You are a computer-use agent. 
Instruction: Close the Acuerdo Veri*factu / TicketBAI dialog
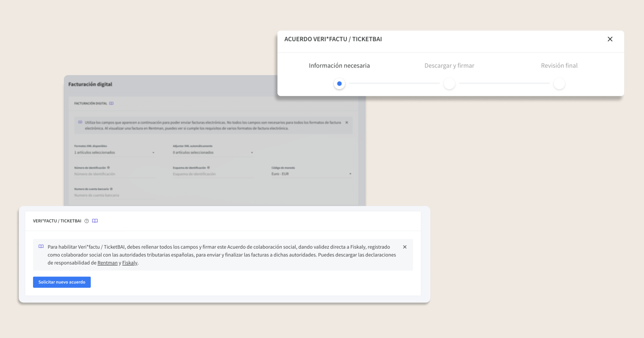(x=610, y=39)
